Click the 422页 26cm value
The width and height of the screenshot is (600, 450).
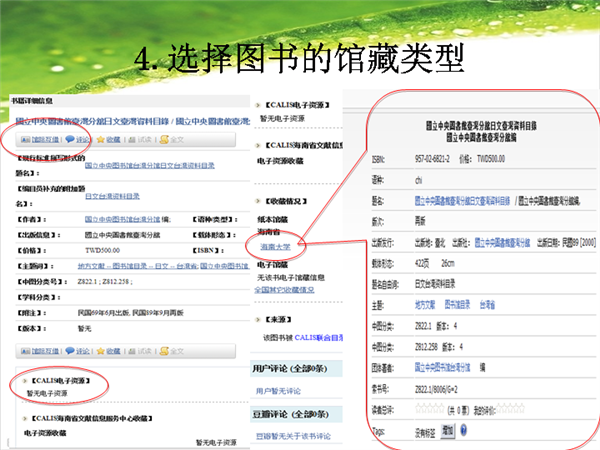435,263
